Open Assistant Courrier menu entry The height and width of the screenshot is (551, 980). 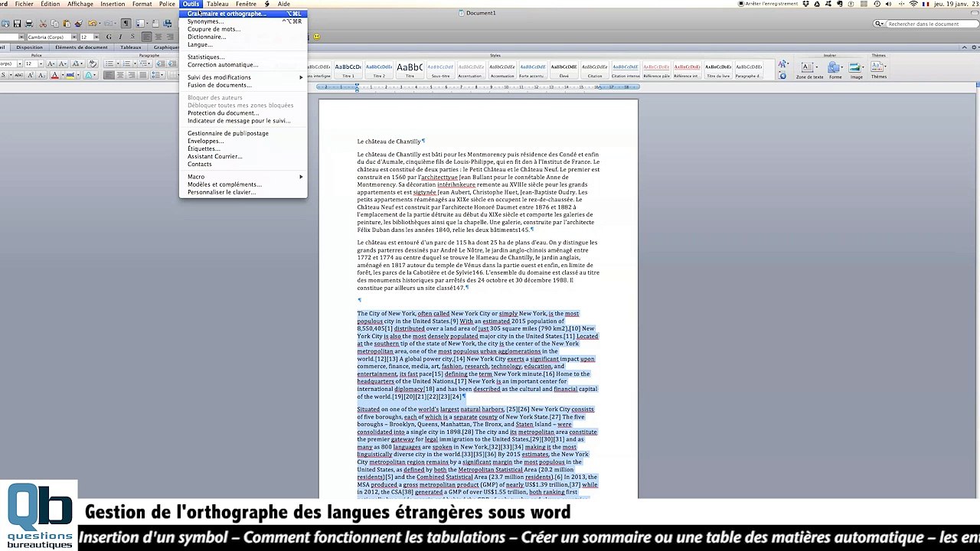(x=243, y=156)
